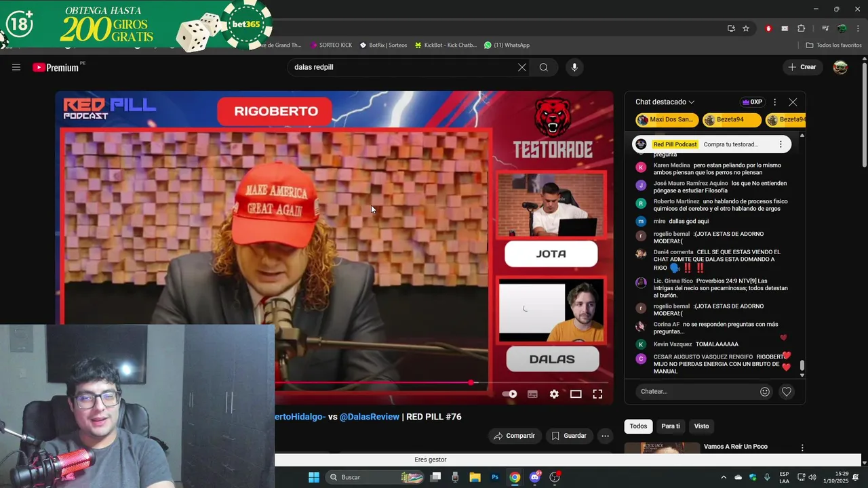This screenshot has height=488, width=868.
Task: Open the Chrome profile avatar
Action: coord(842,28)
